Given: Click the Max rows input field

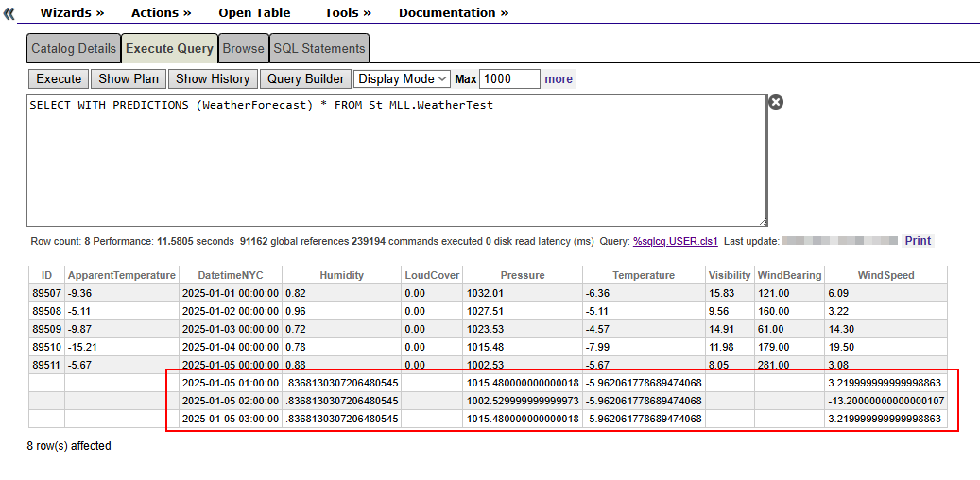Looking at the screenshot, I should 509,79.
